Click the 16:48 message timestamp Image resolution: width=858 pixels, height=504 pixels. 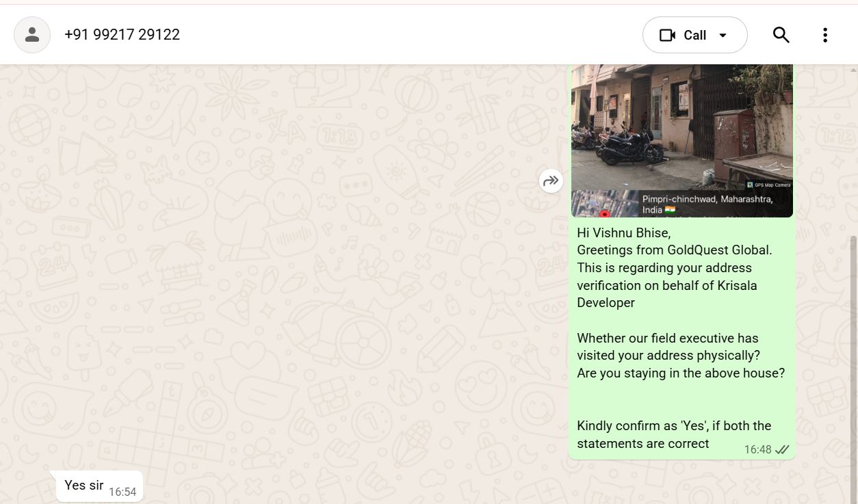(757, 449)
